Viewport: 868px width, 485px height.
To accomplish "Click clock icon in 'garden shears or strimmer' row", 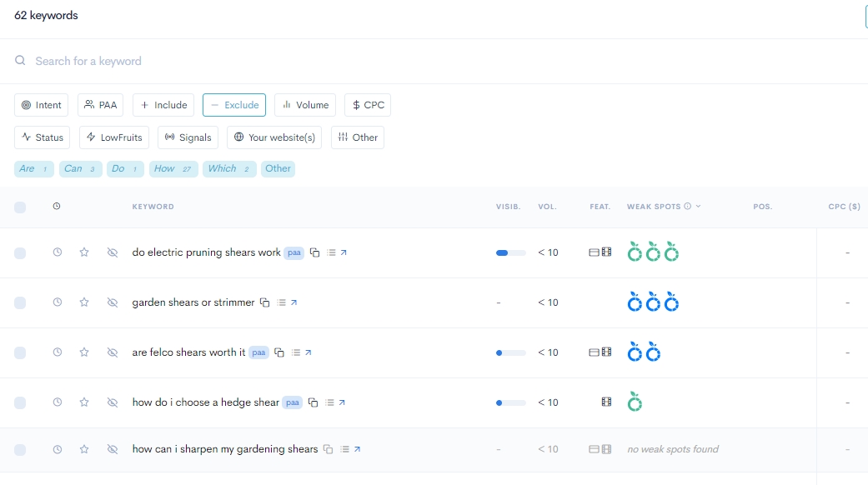I will (57, 302).
